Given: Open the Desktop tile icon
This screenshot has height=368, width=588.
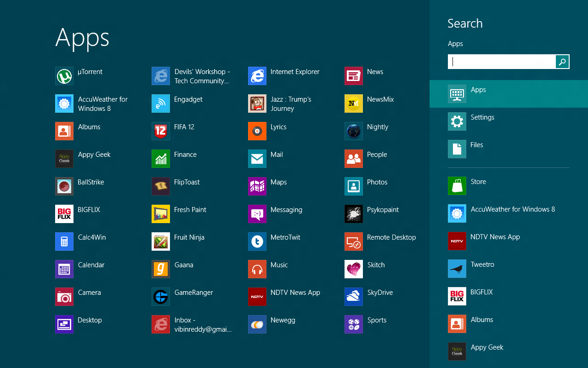Looking at the screenshot, I should [64, 324].
